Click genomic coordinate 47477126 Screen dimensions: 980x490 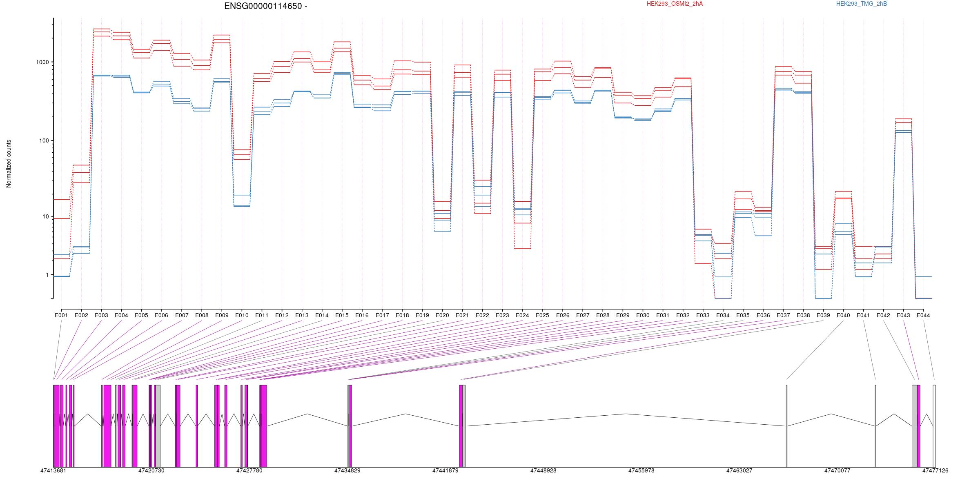(935, 470)
